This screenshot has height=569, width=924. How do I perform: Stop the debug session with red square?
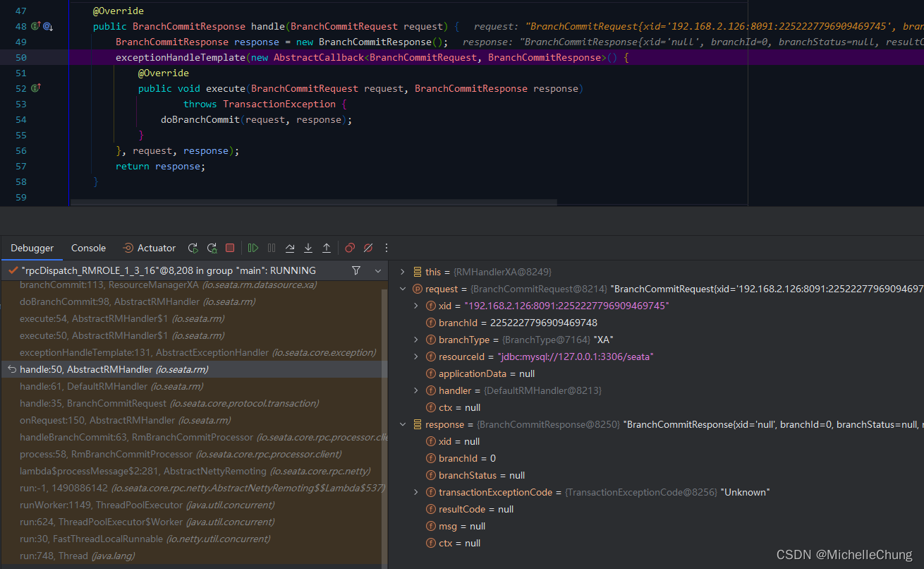click(x=230, y=248)
